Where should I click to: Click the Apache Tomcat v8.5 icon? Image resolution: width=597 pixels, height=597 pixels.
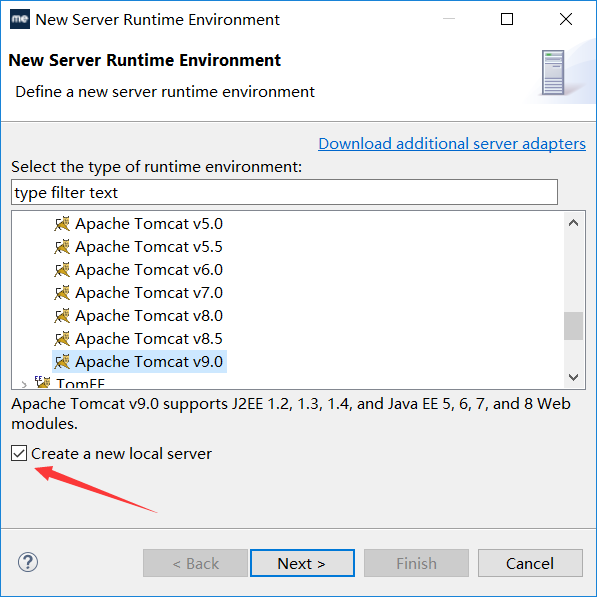click(62, 338)
